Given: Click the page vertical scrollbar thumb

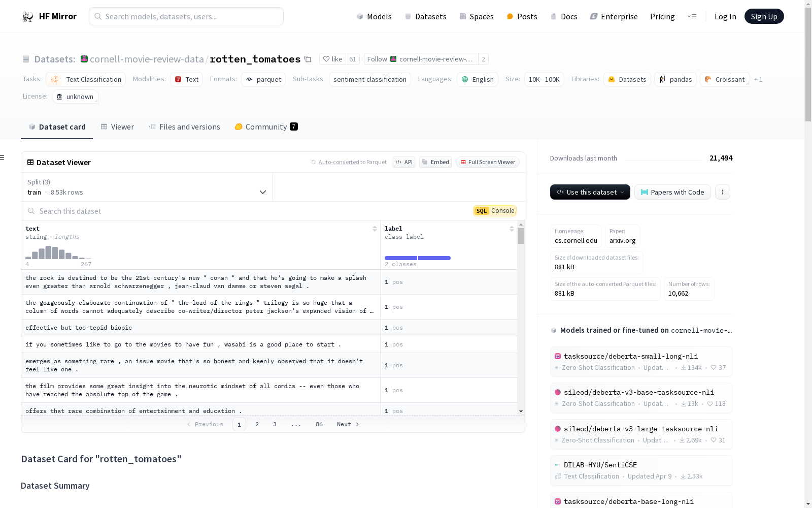Looking at the screenshot, I should pyautogui.click(x=808, y=63).
